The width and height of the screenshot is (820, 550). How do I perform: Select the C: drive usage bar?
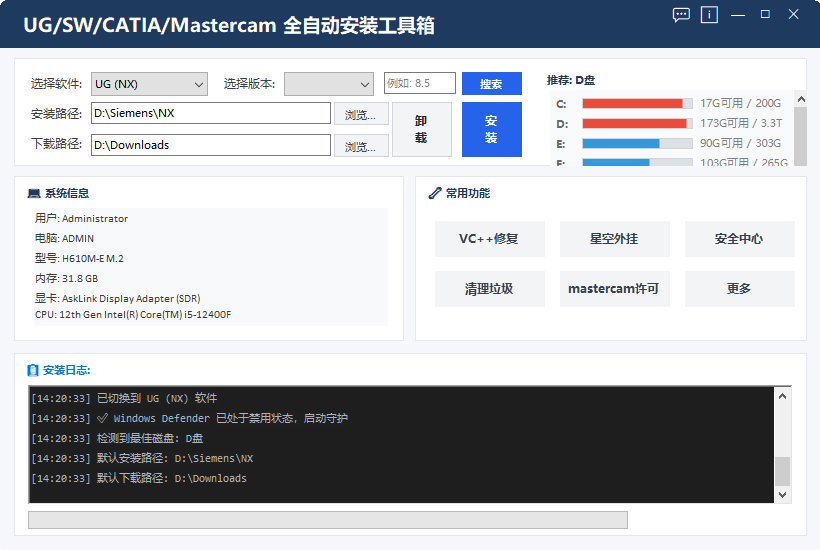(637, 104)
